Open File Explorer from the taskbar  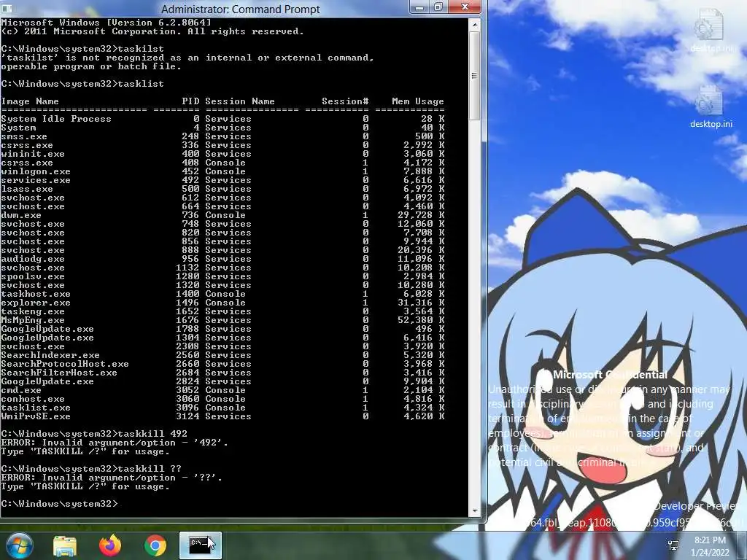click(65, 545)
